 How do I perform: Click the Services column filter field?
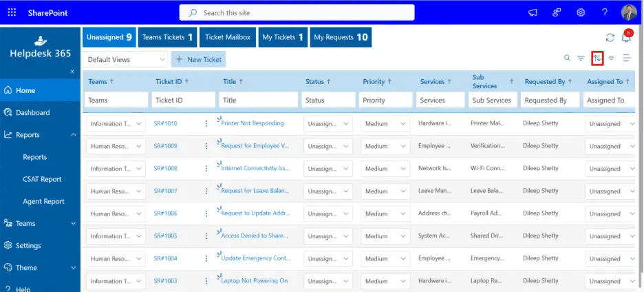click(440, 100)
